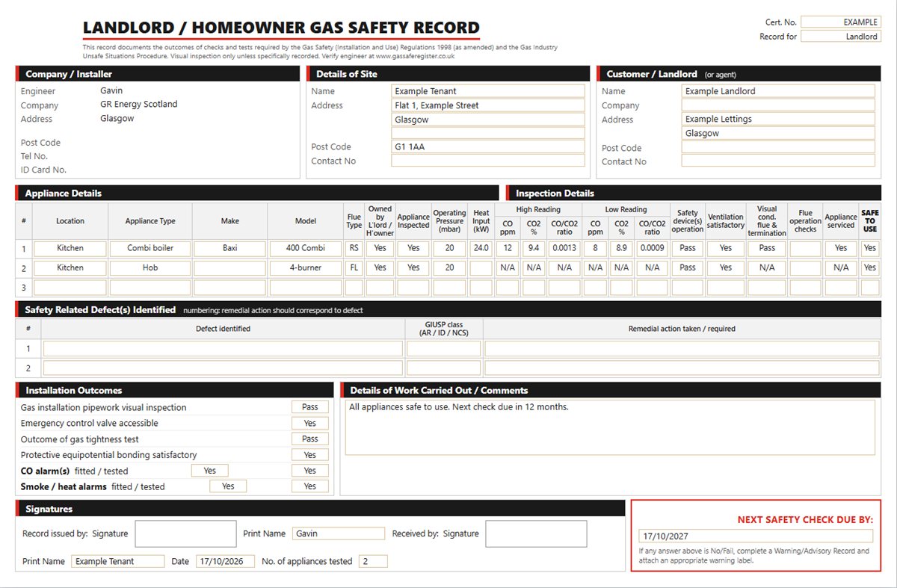Click customer Name field Example Landlord
This screenshot has width=897, height=588.
[778, 91]
